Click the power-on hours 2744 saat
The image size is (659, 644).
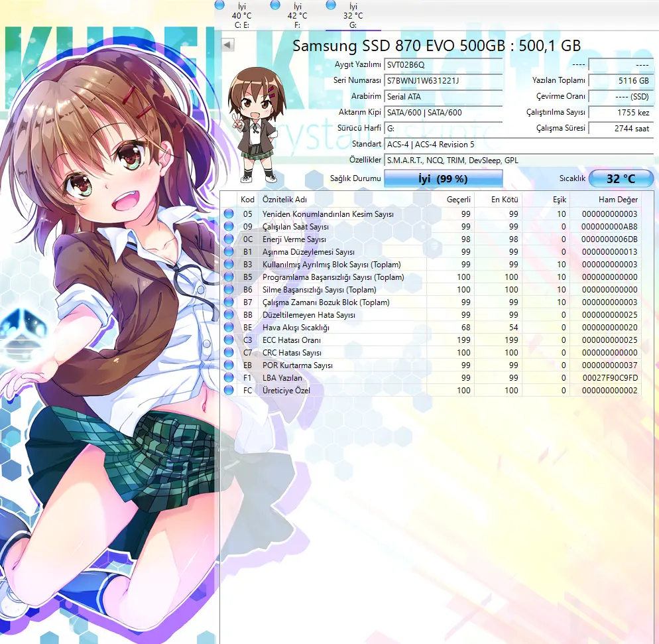(621, 128)
